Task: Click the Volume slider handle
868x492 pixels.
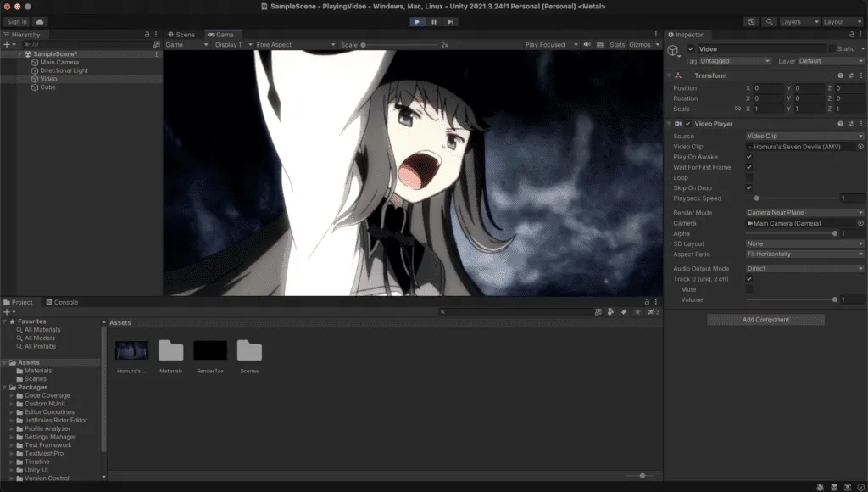Action: [835, 299]
